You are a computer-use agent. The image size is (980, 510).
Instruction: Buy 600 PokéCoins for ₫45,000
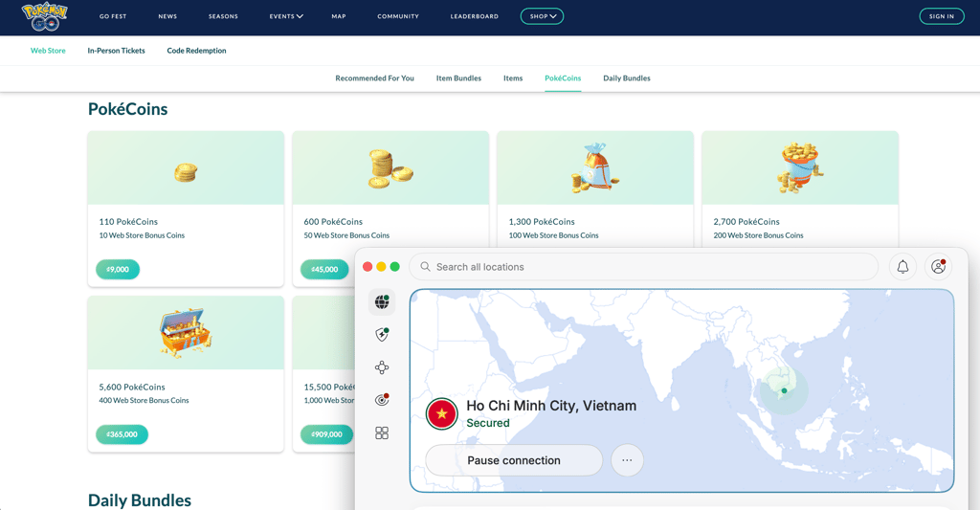pos(324,270)
